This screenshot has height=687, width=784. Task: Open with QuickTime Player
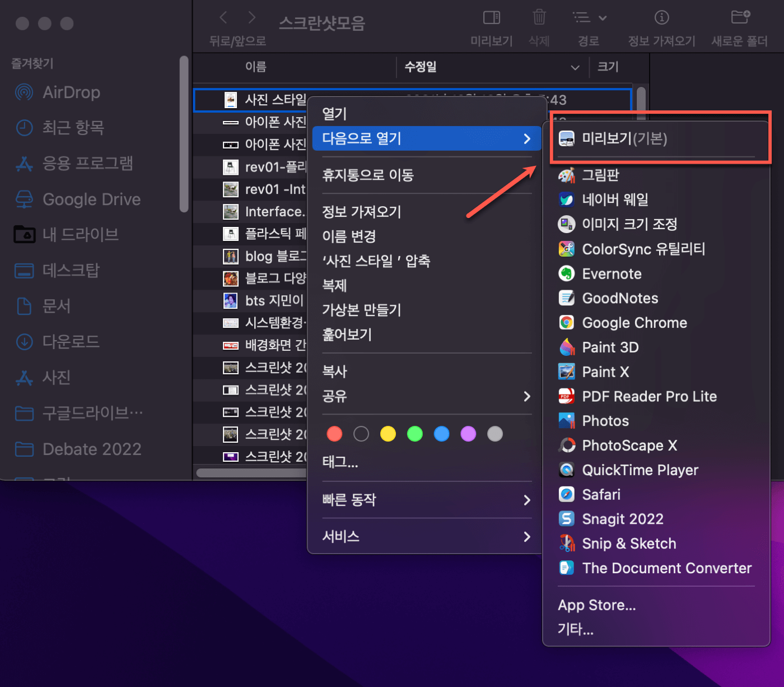tap(656, 470)
